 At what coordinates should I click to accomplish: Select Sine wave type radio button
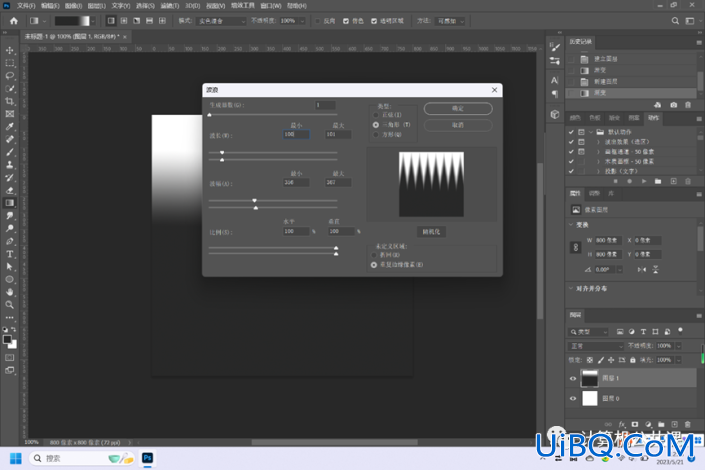tap(375, 115)
